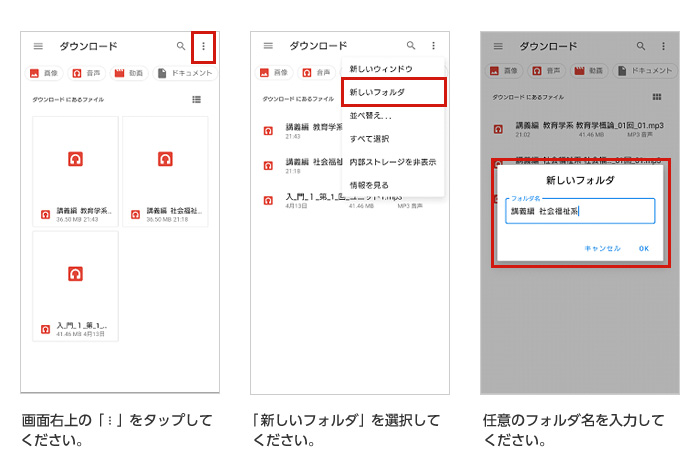Choose 情報を見る from the menu

pyautogui.click(x=393, y=185)
